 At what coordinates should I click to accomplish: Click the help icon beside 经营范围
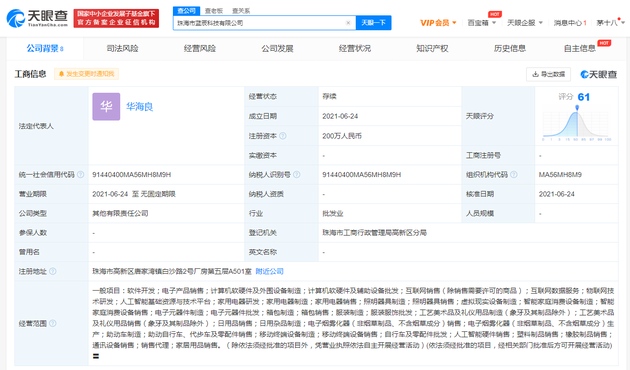(x=53, y=323)
